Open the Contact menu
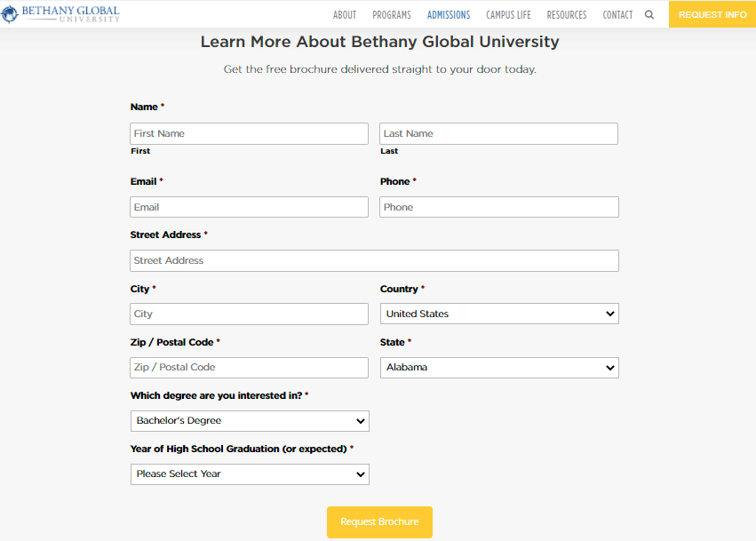 point(617,15)
